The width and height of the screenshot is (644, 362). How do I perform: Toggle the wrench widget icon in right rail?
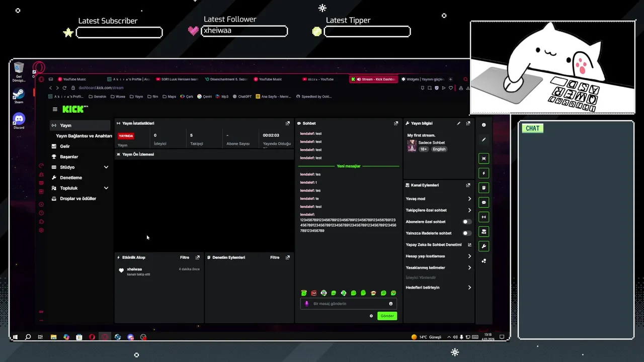[484, 246]
